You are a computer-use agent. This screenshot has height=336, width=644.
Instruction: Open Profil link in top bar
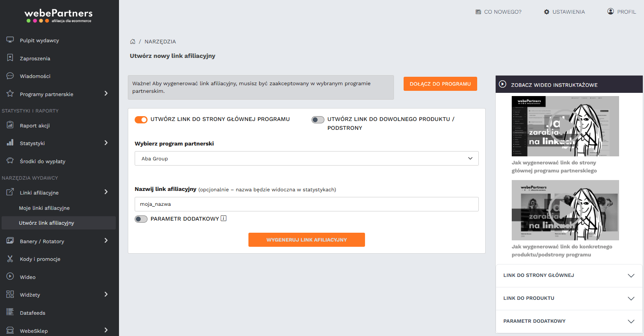[x=622, y=12]
